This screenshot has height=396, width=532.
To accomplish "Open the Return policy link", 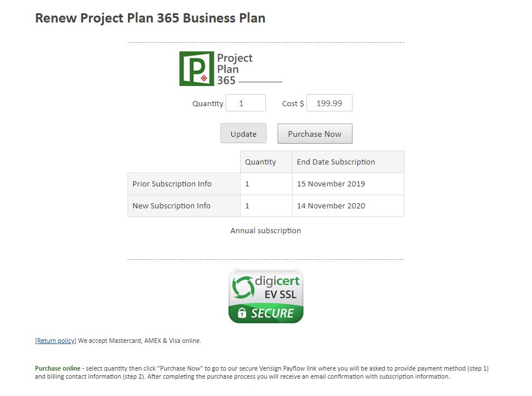I will [x=55, y=341].
